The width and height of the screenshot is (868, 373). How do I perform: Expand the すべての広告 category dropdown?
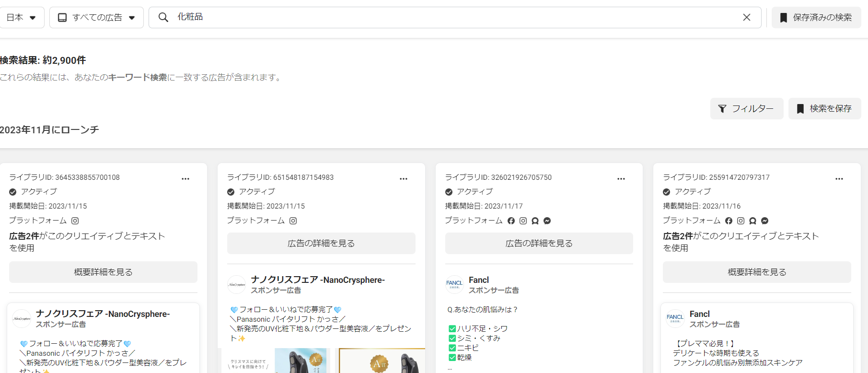click(96, 17)
